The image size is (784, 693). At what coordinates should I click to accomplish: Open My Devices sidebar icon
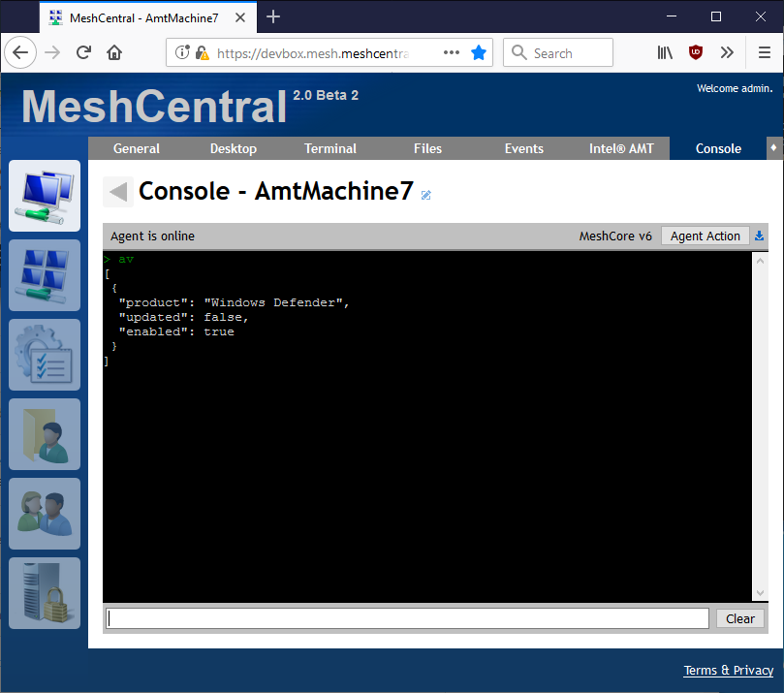(x=45, y=196)
